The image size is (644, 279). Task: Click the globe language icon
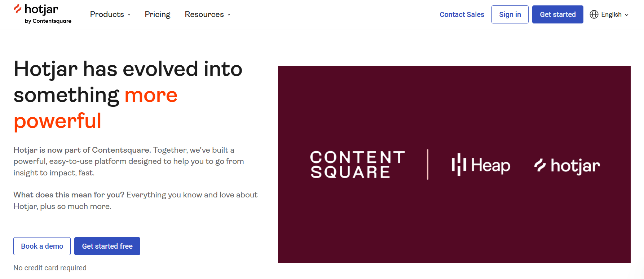point(594,14)
